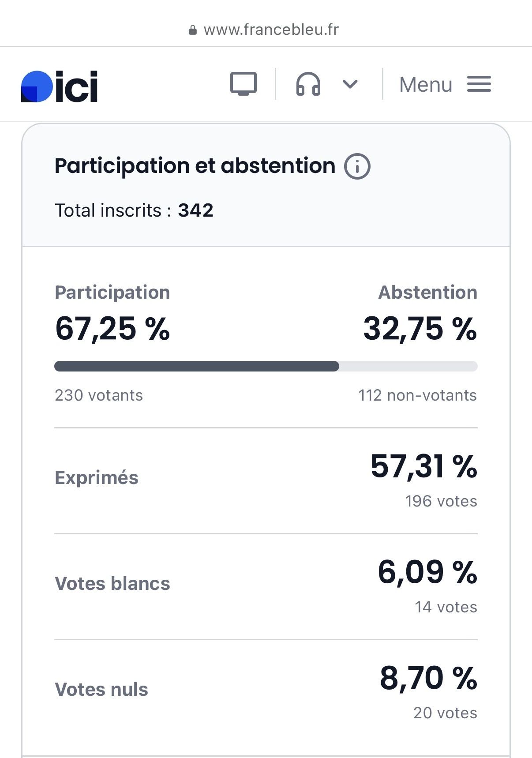Click the ici logo
The height and width of the screenshot is (758, 532).
pyautogui.click(x=60, y=86)
